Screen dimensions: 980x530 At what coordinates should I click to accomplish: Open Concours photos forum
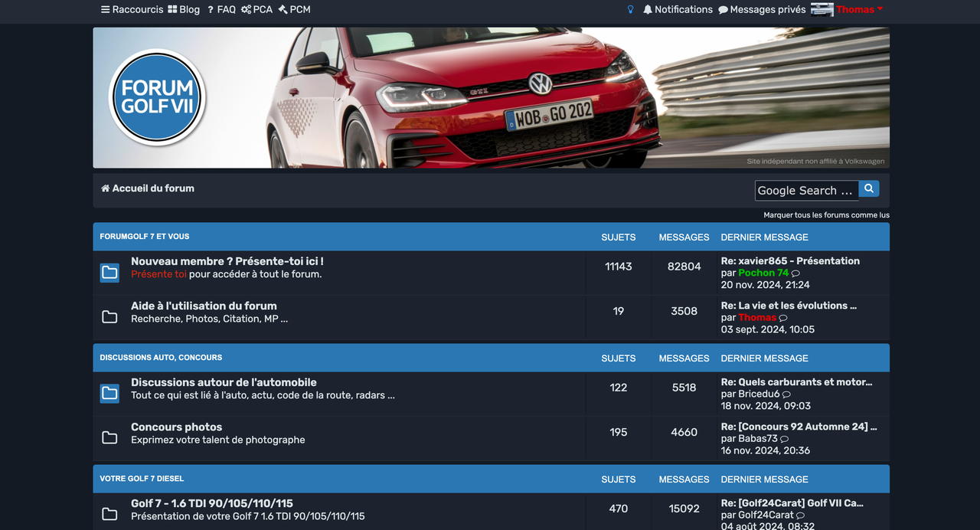177,427
